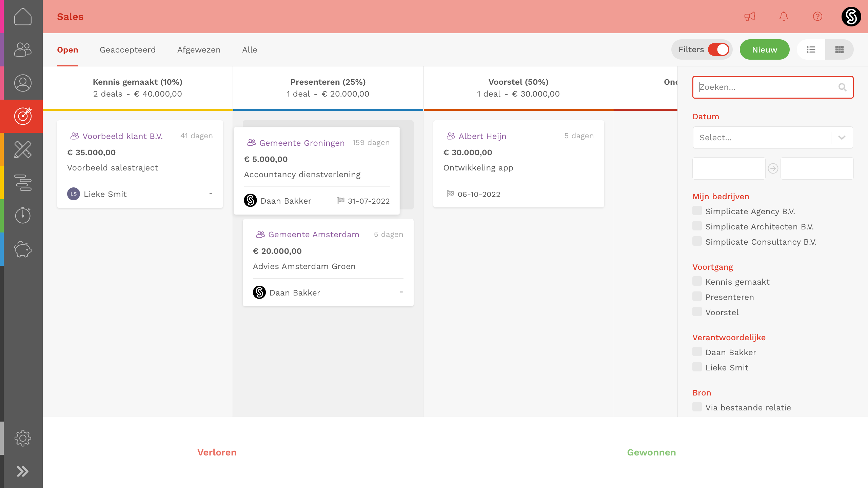Open announcements via the megaphone icon
This screenshot has width=868, height=488.
tap(749, 16)
